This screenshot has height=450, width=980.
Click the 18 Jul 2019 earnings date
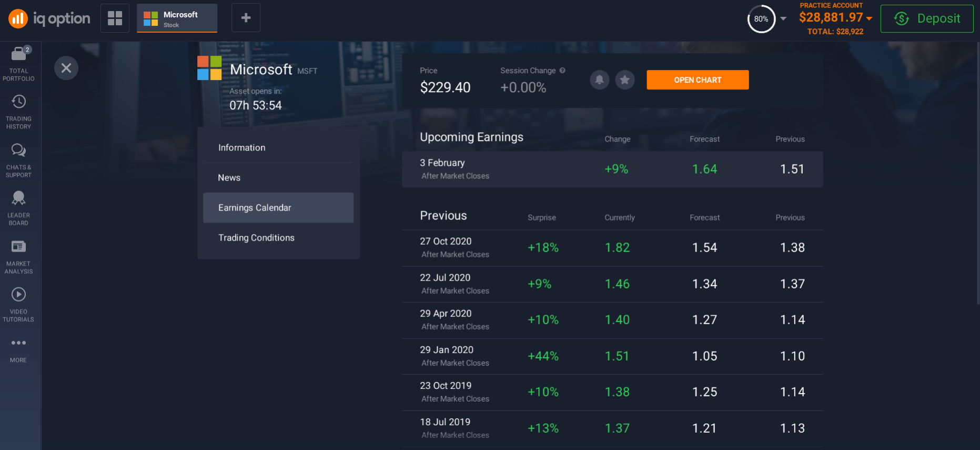[x=445, y=422]
